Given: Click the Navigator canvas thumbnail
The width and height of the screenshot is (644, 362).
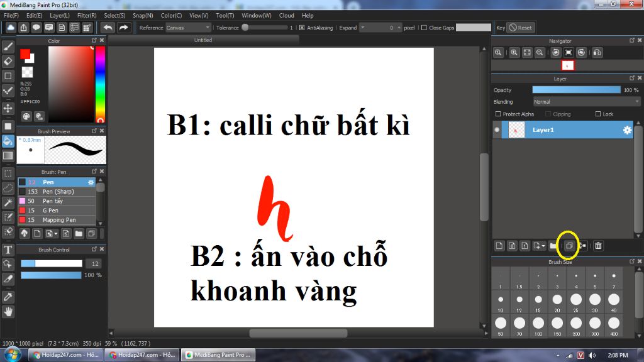Looking at the screenshot, I should [x=567, y=65].
